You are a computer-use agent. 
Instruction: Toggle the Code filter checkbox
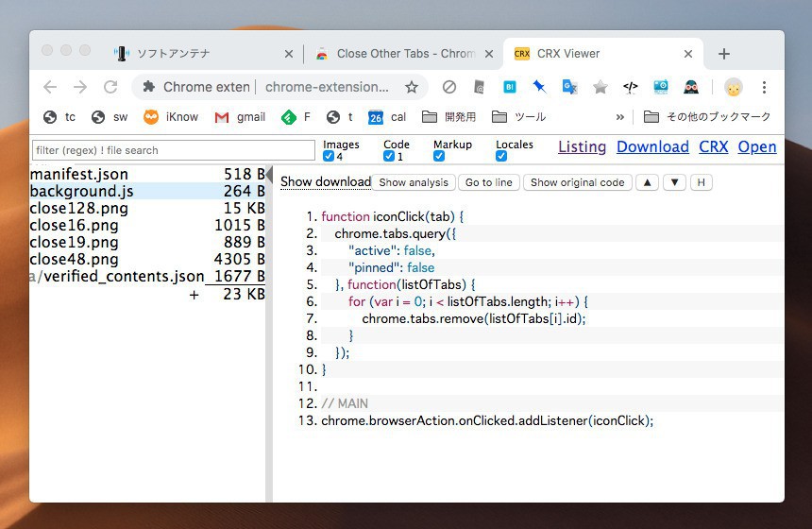[x=389, y=157]
